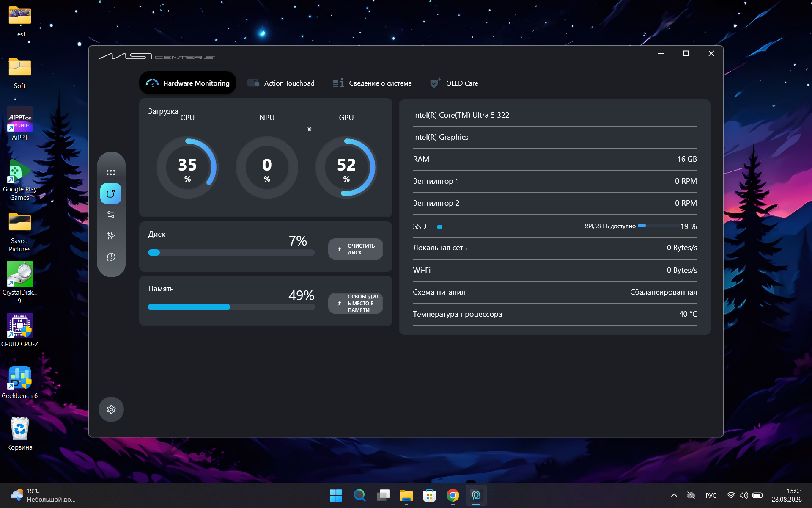Click the 40 °C temperature value

(x=688, y=314)
